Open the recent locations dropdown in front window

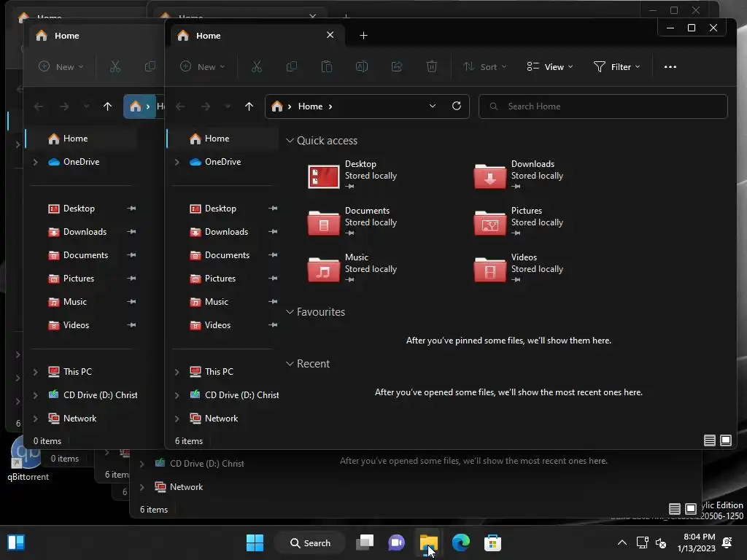tap(228, 106)
